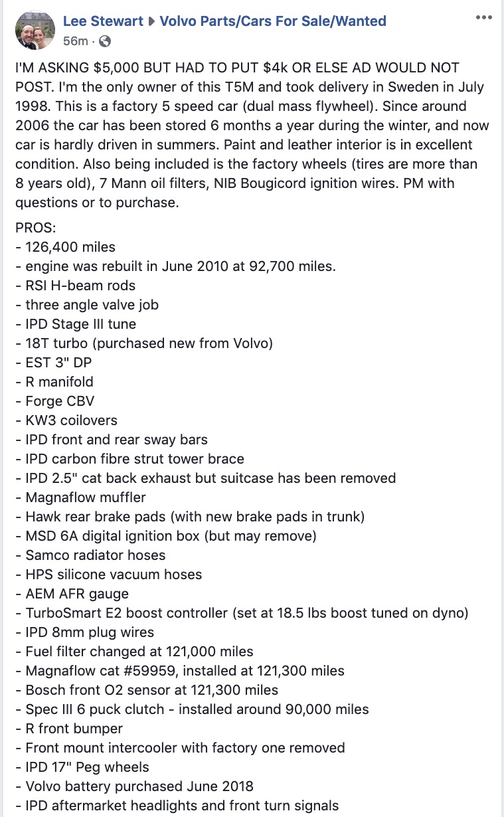Viewport: 504px width, 817px height.
Task: Click the "Magnaflow muffler" line
Action: (x=80, y=498)
